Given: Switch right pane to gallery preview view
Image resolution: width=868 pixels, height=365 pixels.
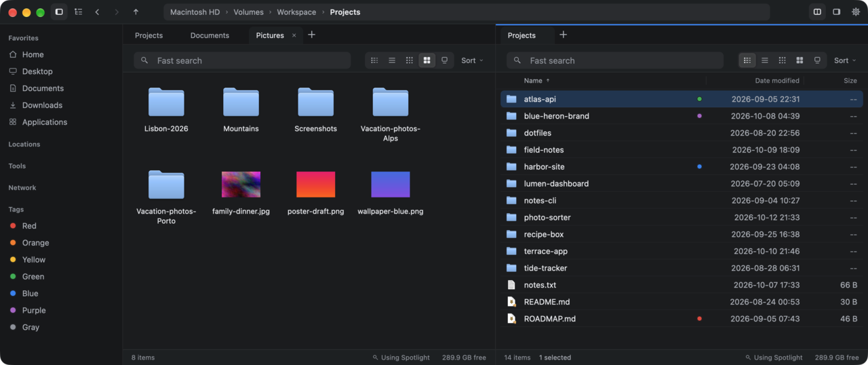Looking at the screenshot, I should [x=817, y=60].
